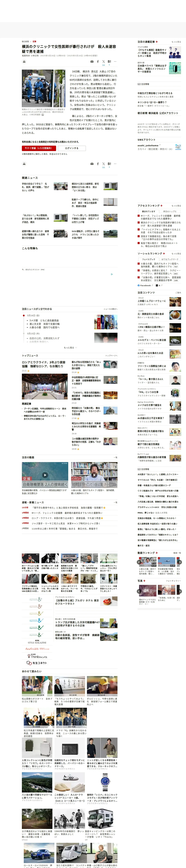Screen dimensions: 186x868
Task: Click the AERA STYLE MAGAZINE logo
Action: click(x=37, y=642)
